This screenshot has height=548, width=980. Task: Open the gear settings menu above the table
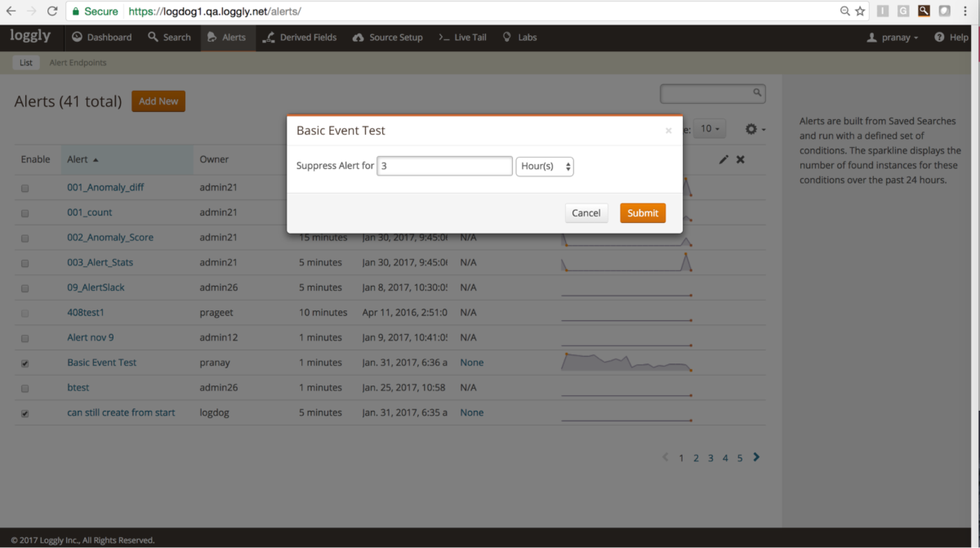(753, 128)
